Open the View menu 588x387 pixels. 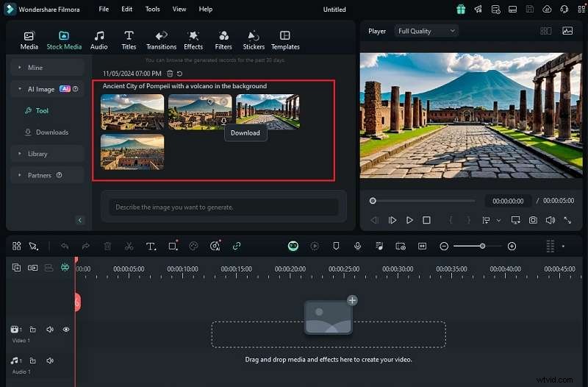click(x=179, y=9)
